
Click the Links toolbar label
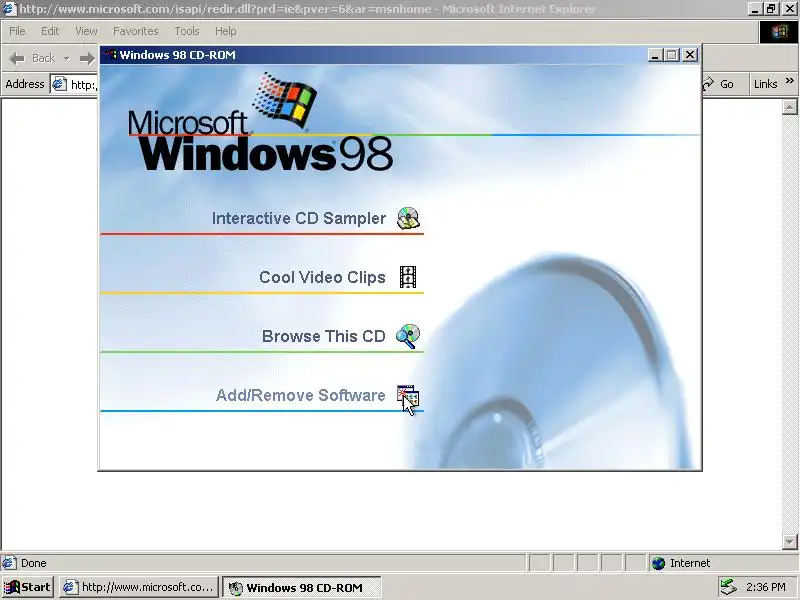click(x=765, y=84)
